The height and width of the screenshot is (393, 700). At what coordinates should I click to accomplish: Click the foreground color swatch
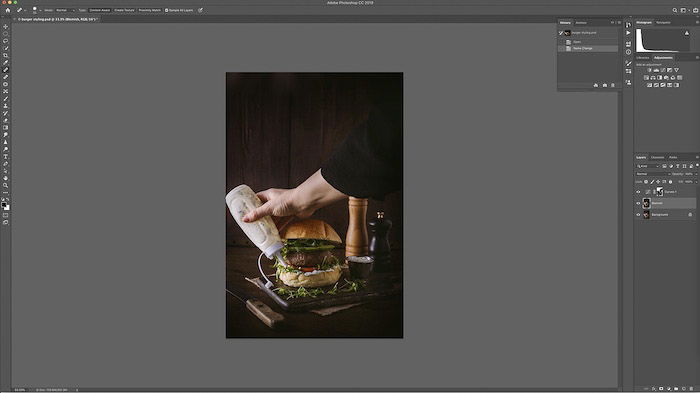(4, 205)
